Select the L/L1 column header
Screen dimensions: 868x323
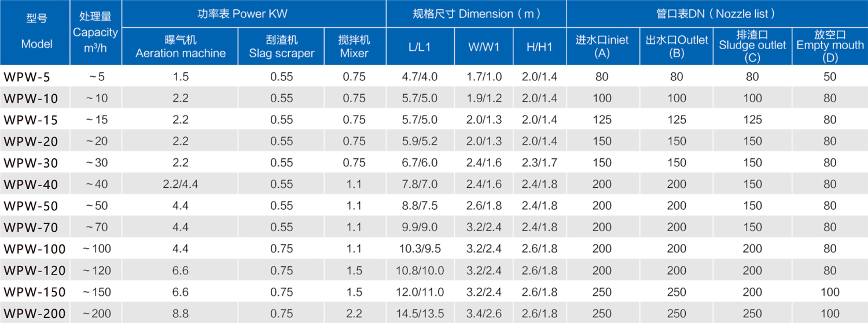pos(420,47)
